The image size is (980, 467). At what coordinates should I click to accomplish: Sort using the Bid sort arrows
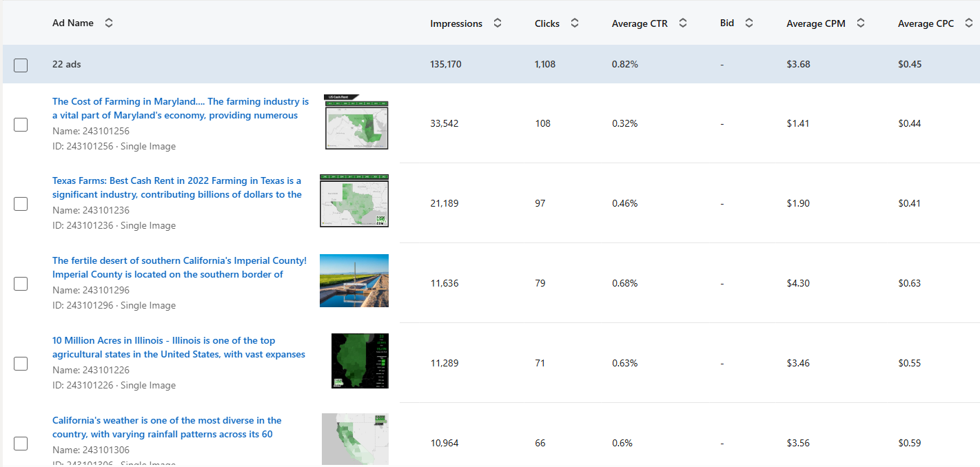pos(749,23)
